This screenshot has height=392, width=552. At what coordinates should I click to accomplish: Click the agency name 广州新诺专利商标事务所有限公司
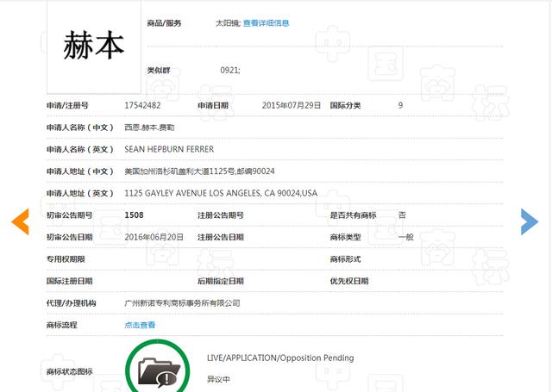(182, 303)
